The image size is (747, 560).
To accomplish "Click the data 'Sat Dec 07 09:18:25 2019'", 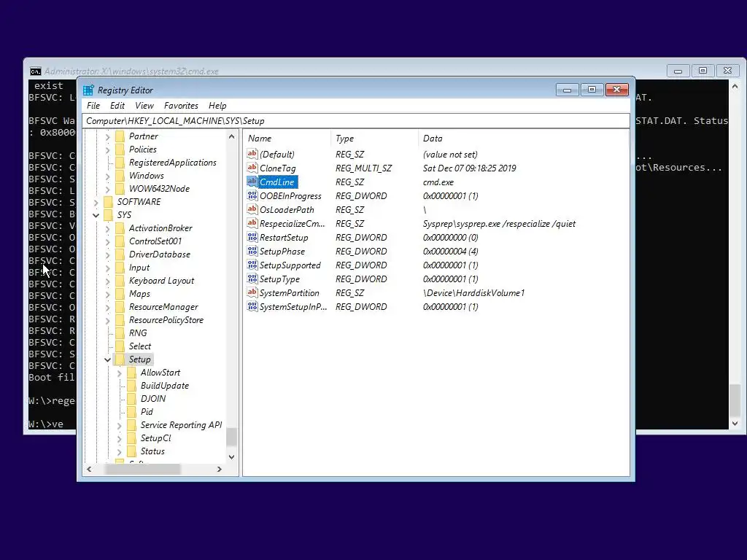I will [469, 168].
